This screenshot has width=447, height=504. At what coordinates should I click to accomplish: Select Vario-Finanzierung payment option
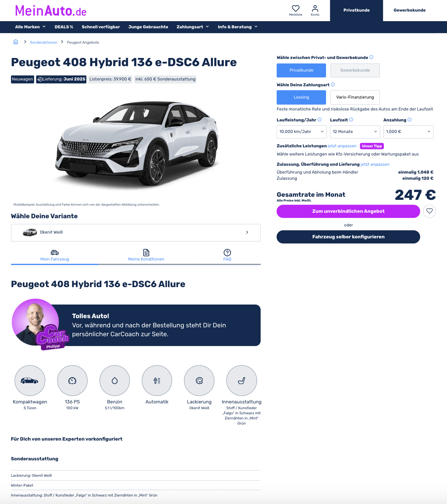[355, 97]
